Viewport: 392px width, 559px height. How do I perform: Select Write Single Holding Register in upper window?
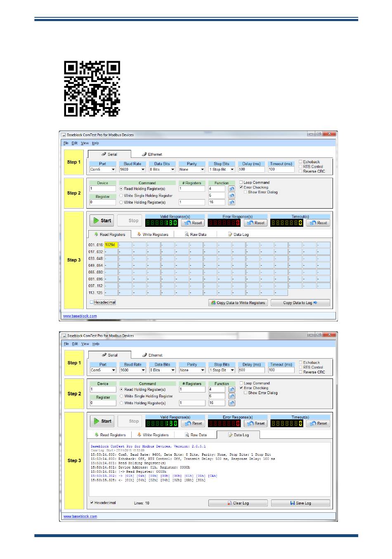tap(121, 195)
